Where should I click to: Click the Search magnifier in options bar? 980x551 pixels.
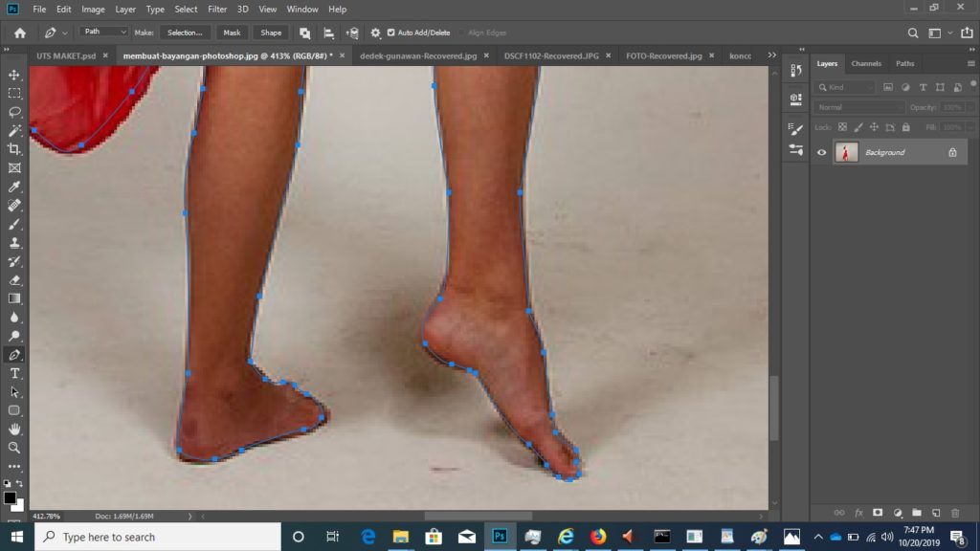(913, 33)
